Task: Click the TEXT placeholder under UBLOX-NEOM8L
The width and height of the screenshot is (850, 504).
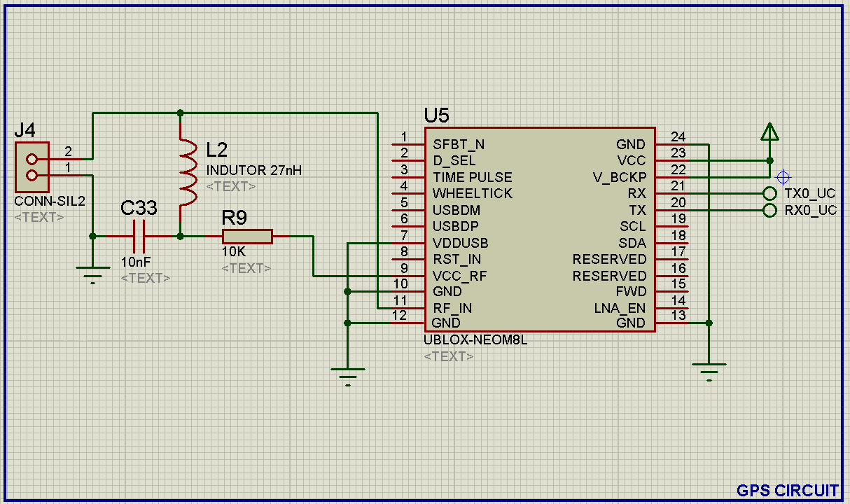Action: 449,356
